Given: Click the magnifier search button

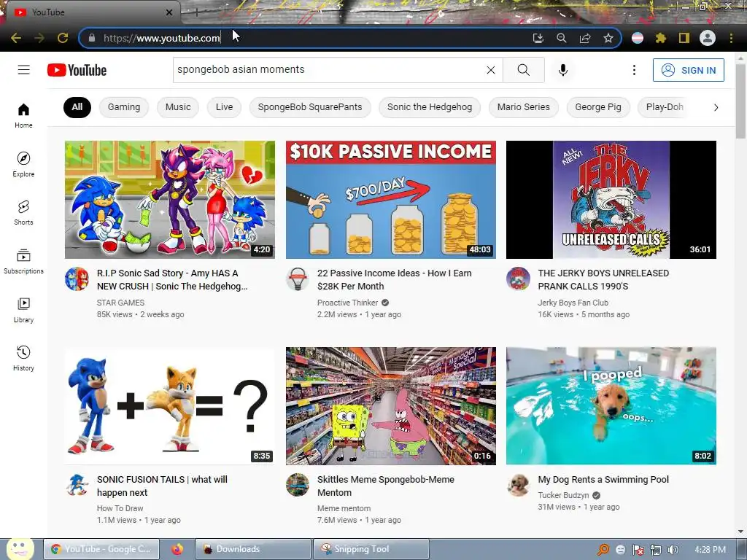Looking at the screenshot, I should click(x=523, y=70).
